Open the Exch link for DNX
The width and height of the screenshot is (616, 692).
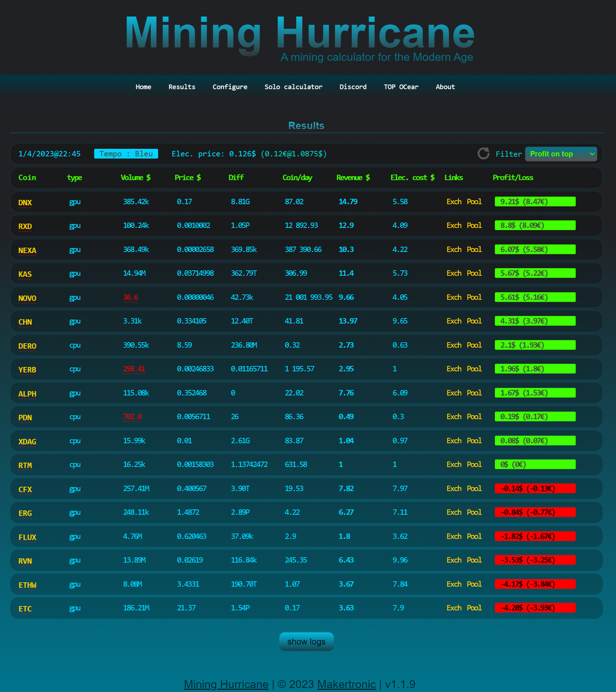pos(454,202)
